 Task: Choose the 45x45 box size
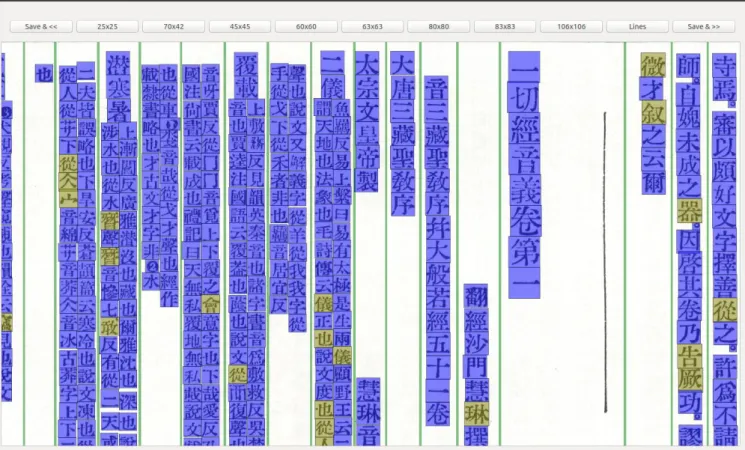(240, 27)
